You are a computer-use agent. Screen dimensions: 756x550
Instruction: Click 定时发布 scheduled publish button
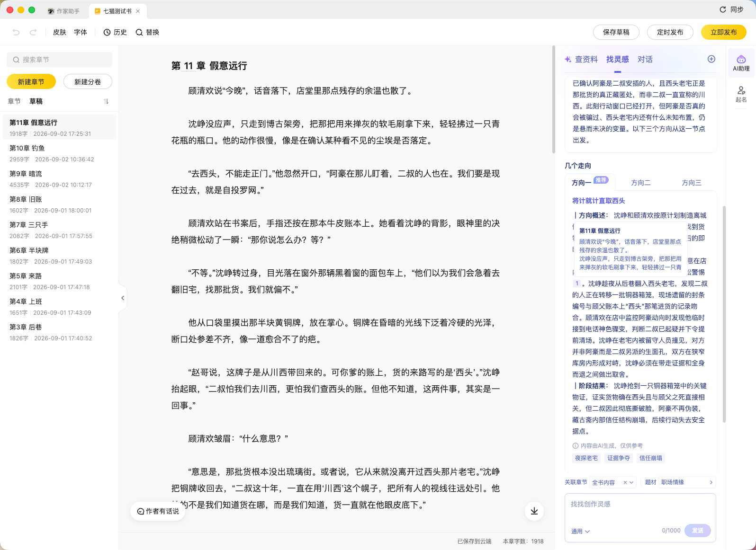(x=670, y=32)
